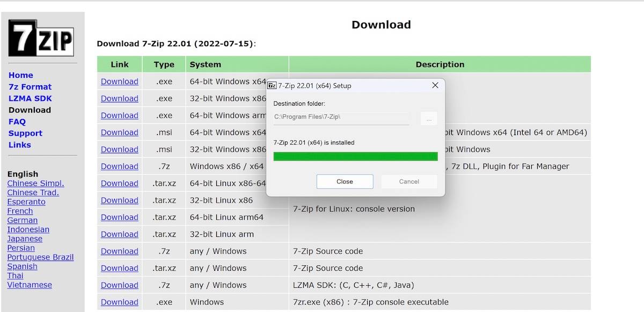Download the 32-bit Linux arm .tar.xz
This screenshot has height=312, width=644.
pyautogui.click(x=120, y=234)
